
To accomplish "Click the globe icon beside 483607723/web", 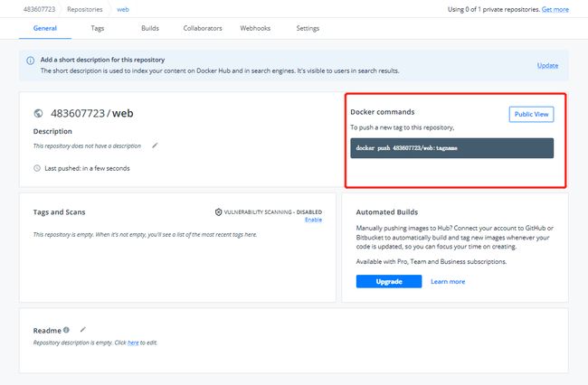I will (x=38, y=113).
